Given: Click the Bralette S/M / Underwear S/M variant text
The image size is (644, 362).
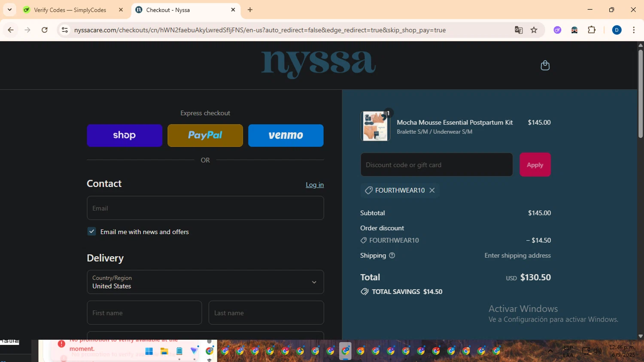Looking at the screenshot, I should pos(434,132).
